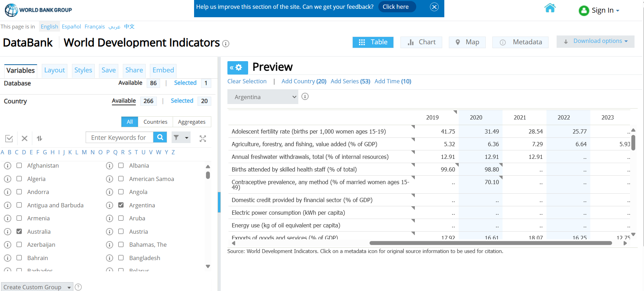Open the Share tab

click(134, 70)
